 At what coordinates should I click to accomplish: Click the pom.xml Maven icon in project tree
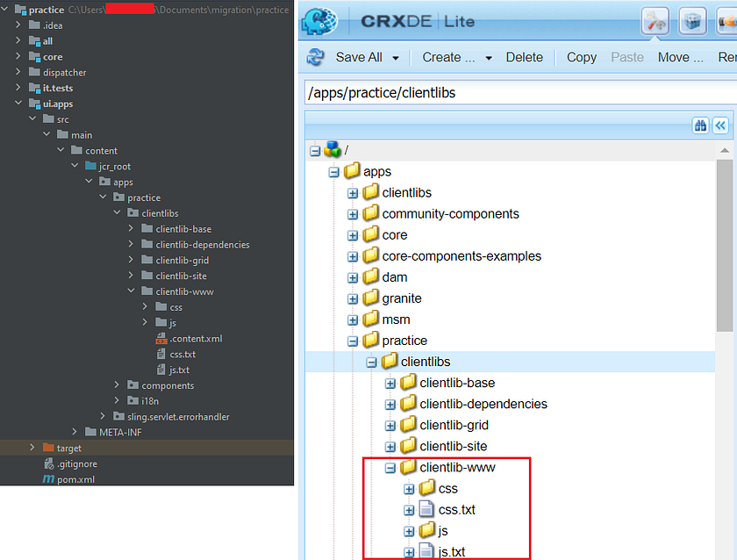coord(48,479)
